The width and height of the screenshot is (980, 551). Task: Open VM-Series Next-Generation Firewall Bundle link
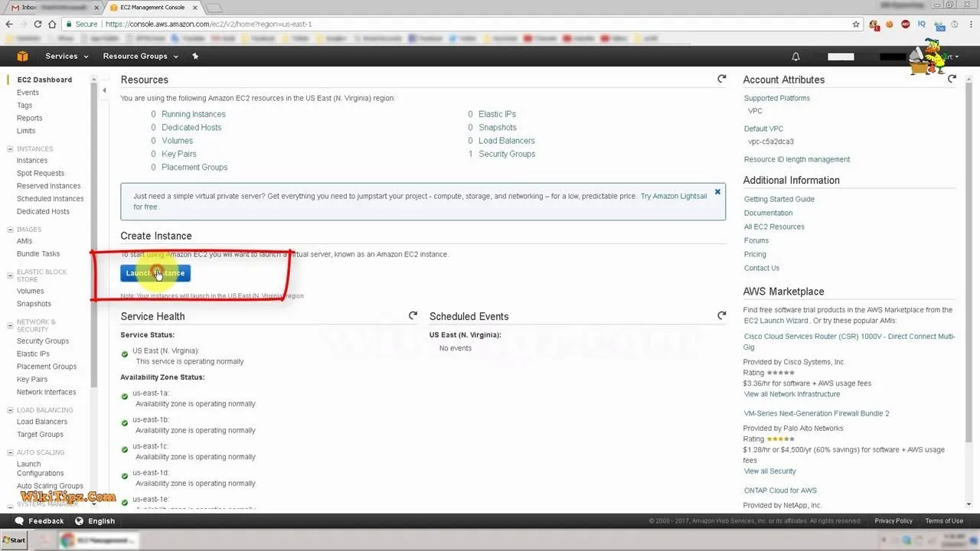(x=817, y=413)
